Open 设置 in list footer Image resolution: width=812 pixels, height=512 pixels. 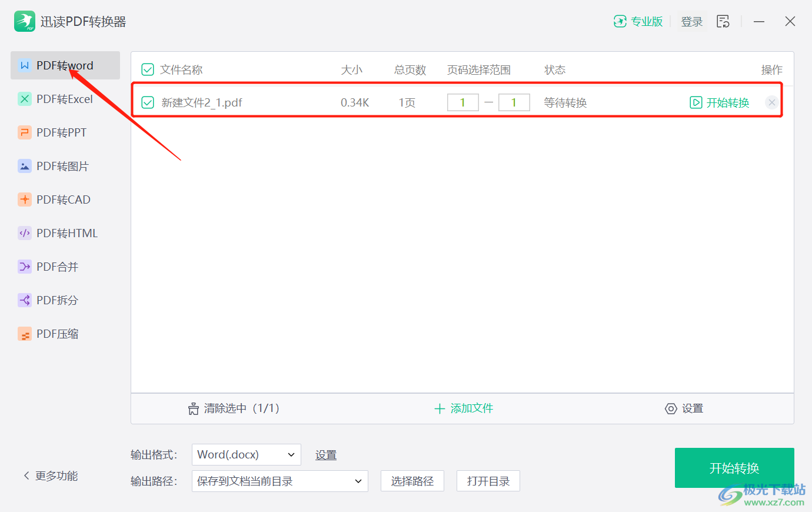(693, 408)
